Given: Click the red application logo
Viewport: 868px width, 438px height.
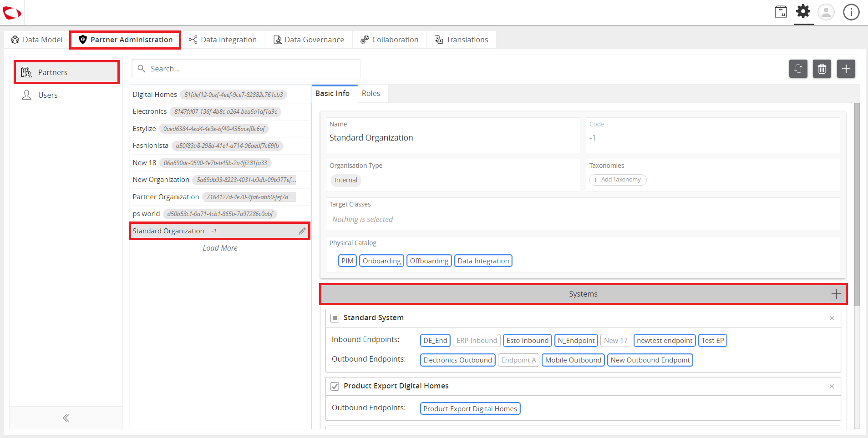Looking at the screenshot, I should click(12, 13).
